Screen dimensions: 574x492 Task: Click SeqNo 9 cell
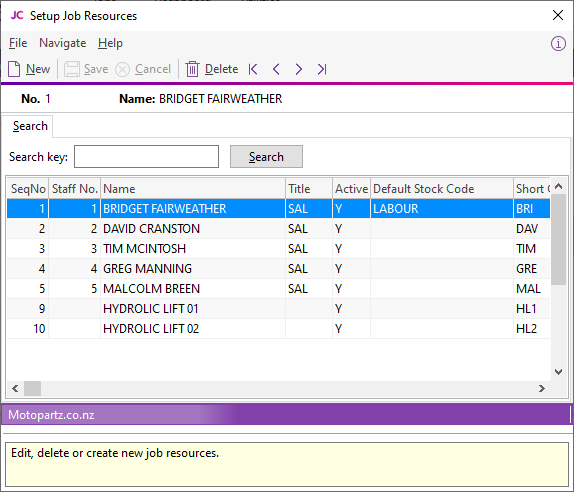click(x=28, y=309)
